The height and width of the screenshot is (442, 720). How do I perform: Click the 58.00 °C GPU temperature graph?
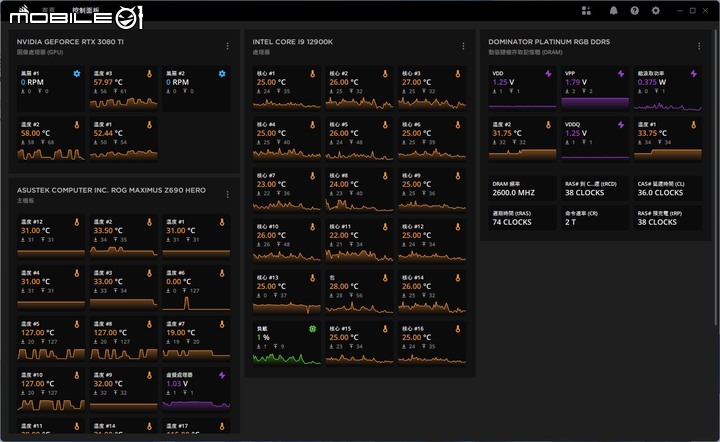click(51, 154)
